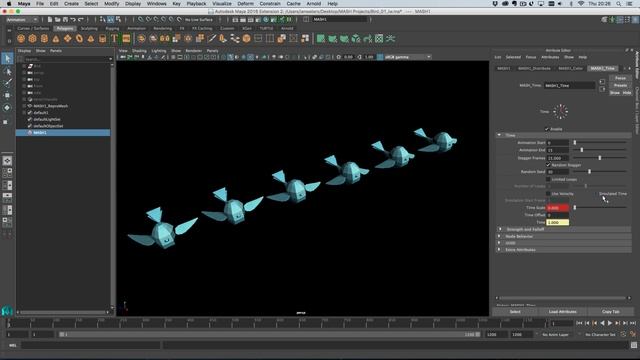Click the Time clock dial icon
Viewport: 640px width, 360px height.
click(560, 111)
